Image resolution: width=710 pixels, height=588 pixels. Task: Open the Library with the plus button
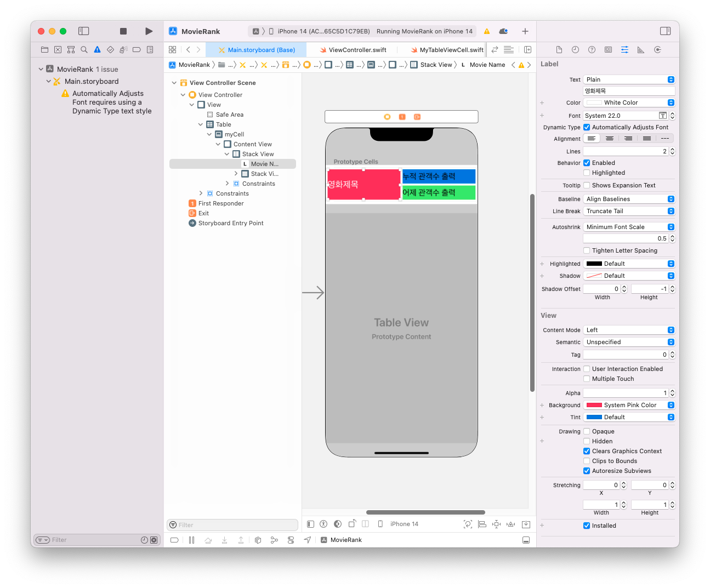(525, 31)
